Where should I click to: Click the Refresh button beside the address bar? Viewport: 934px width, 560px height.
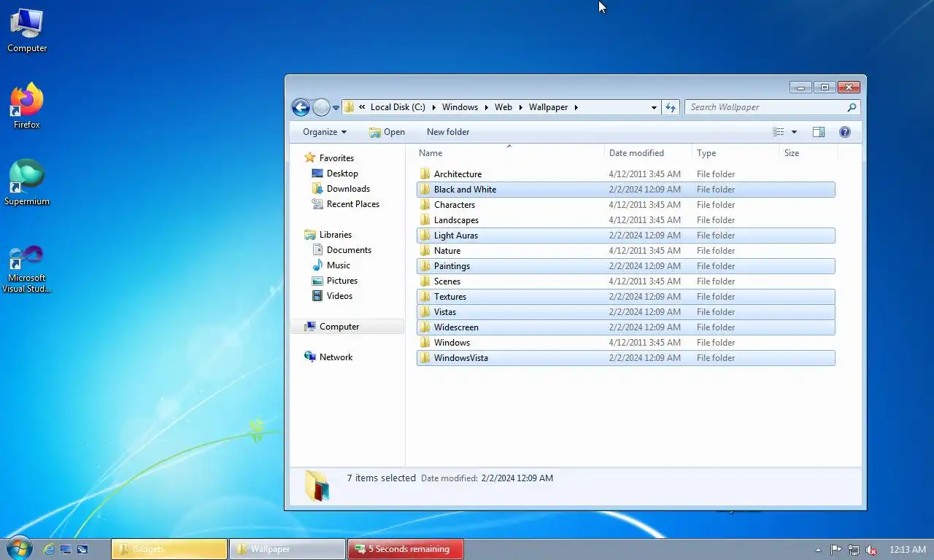(671, 107)
